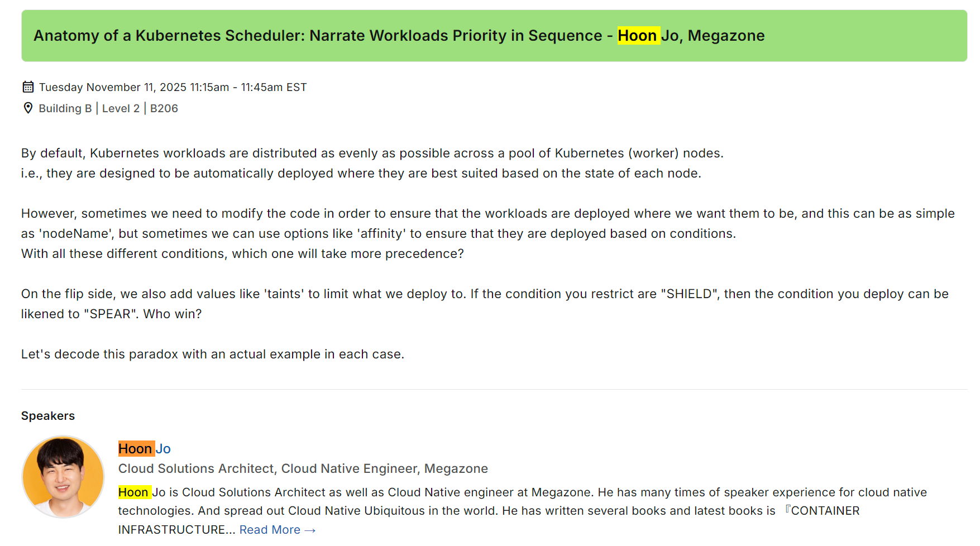Open the Hoon Jo speaker name link
The height and width of the screenshot is (546, 980).
[x=145, y=449]
